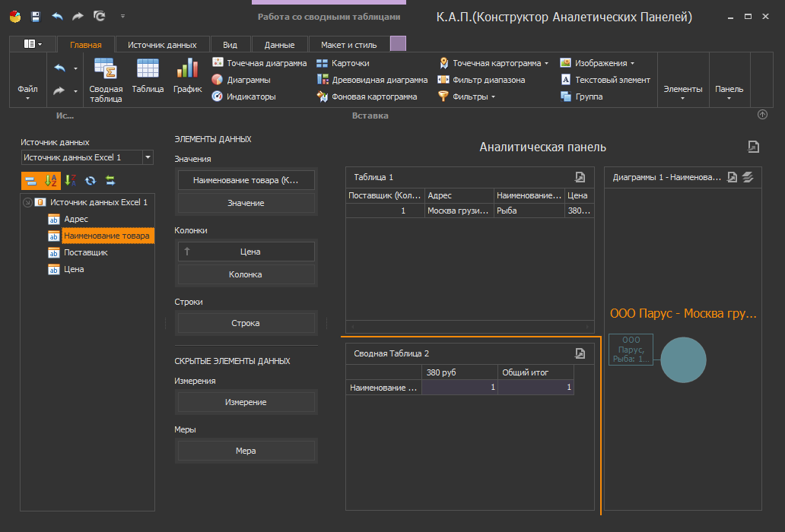Select the Поставщик field in tree
This screenshot has width=785, height=532.
tap(85, 252)
